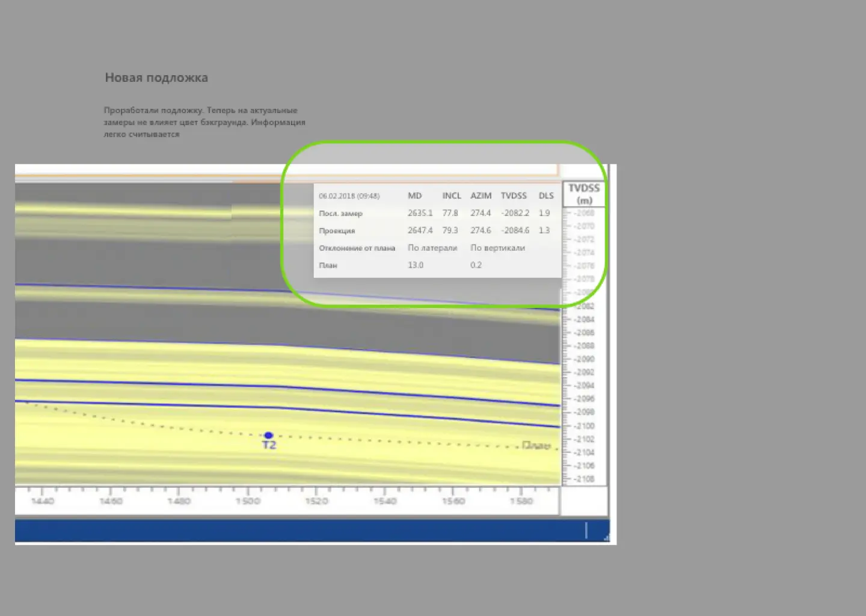Click the MD column header
The width and height of the screenshot is (866, 616).
coord(415,196)
